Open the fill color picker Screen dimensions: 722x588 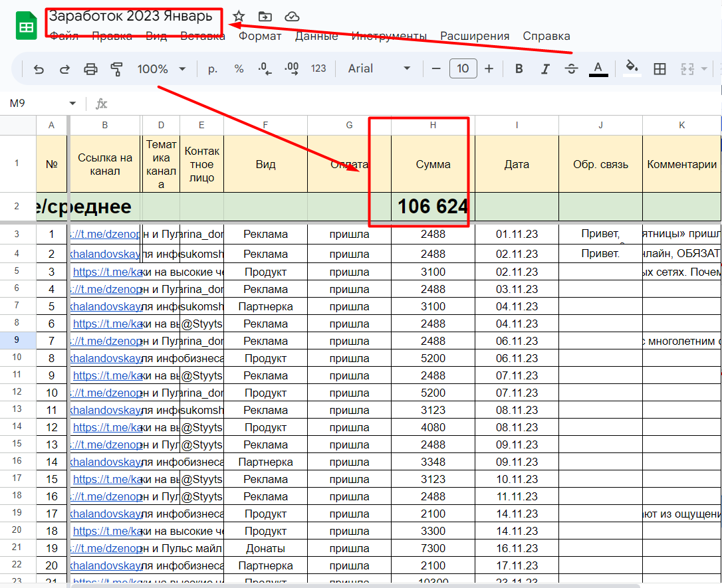(x=632, y=68)
